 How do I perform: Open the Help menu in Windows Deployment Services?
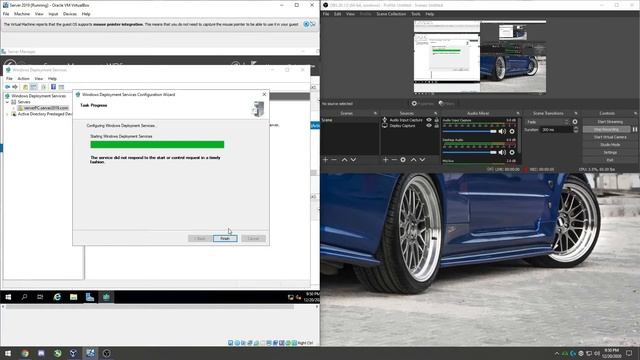(52, 78)
